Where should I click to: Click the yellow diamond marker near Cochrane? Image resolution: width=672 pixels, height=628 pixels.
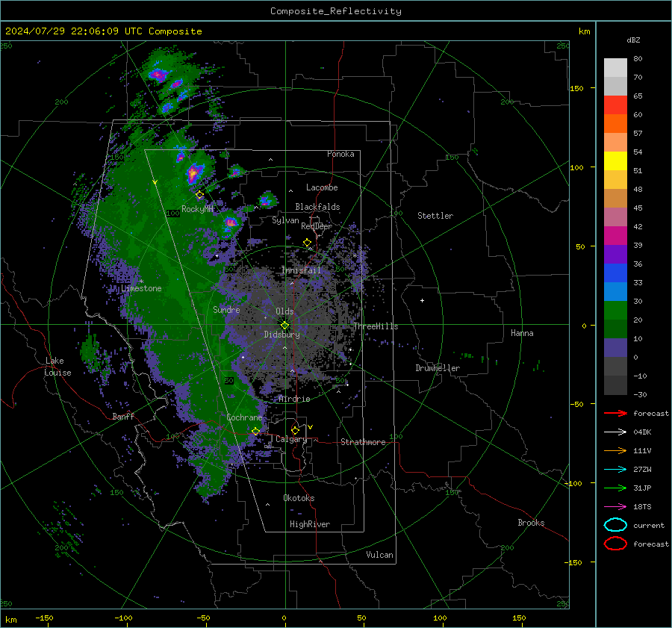tap(256, 432)
